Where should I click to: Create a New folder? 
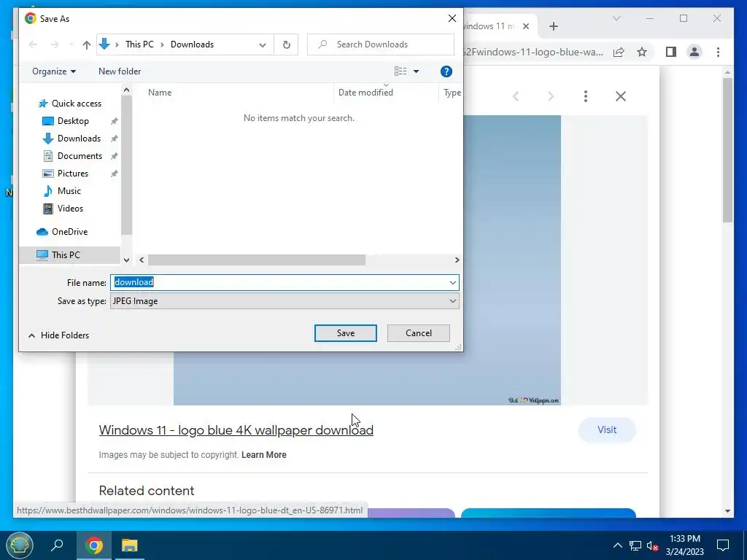tap(120, 71)
